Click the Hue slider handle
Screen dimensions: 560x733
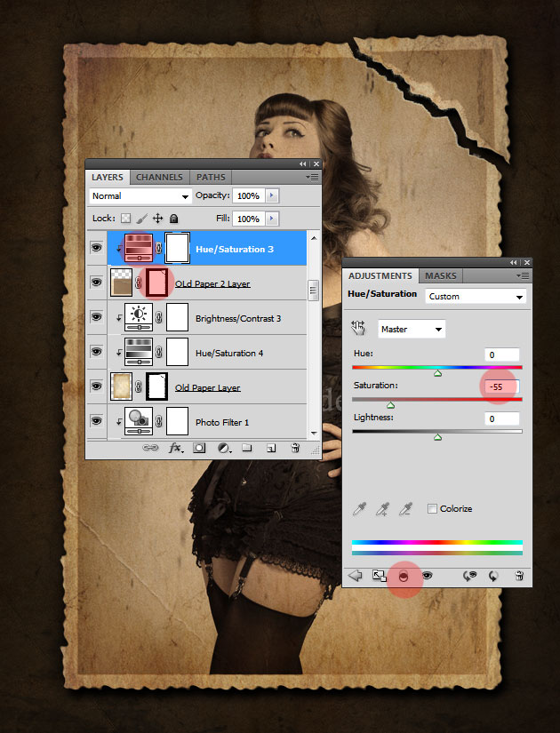pyautogui.click(x=438, y=373)
